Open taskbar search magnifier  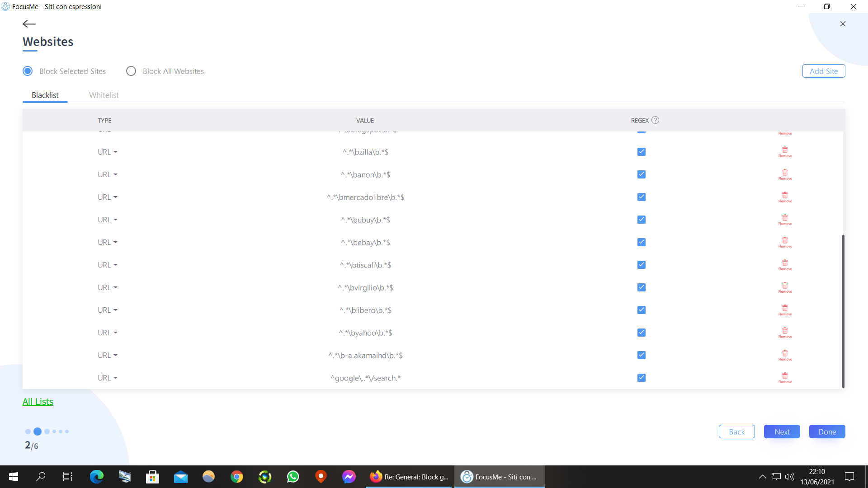pyautogui.click(x=41, y=477)
